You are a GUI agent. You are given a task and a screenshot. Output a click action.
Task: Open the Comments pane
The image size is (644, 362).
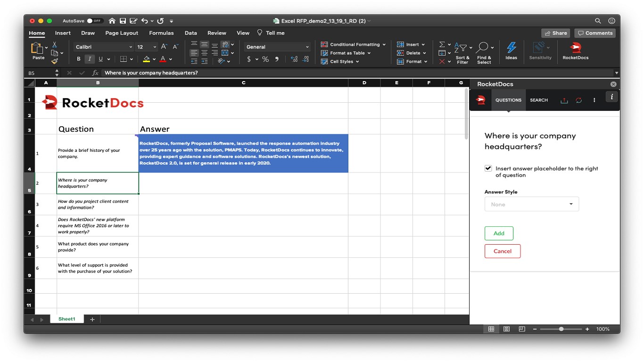point(595,33)
